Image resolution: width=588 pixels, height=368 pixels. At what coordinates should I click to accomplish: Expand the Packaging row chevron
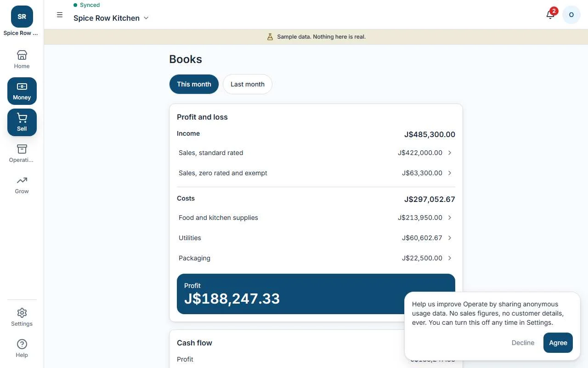click(450, 258)
